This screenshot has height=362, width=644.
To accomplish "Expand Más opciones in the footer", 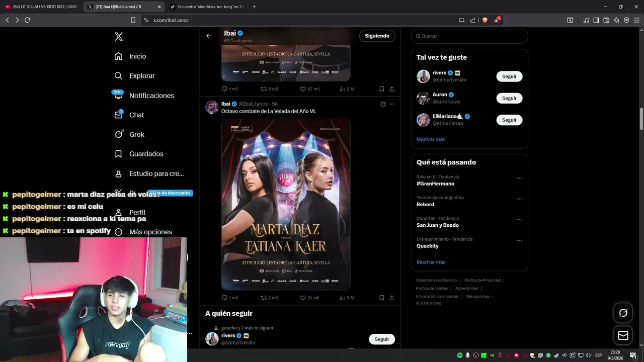I will (479, 296).
